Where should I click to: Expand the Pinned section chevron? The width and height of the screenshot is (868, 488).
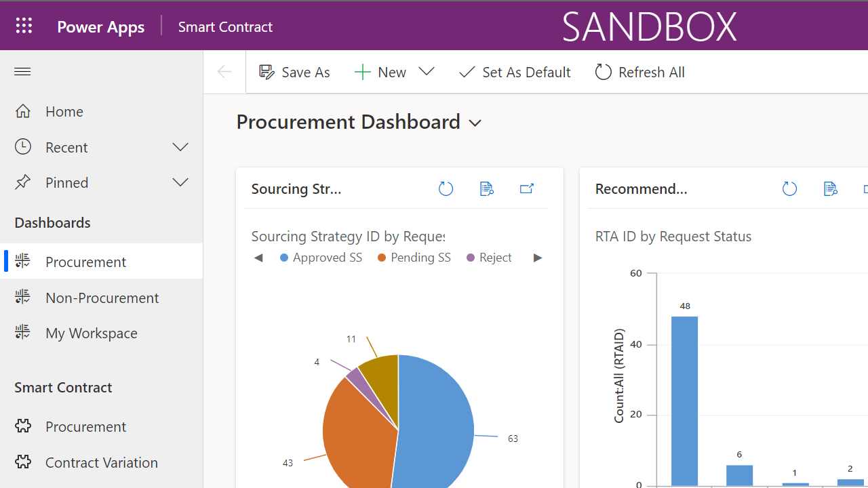click(x=180, y=182)
